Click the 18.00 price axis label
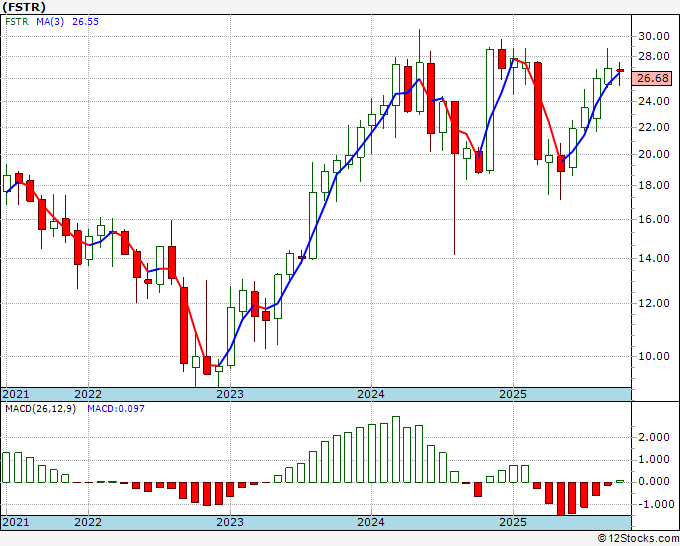This screenshot has height=546, width=680. click(x=654, y=186)
